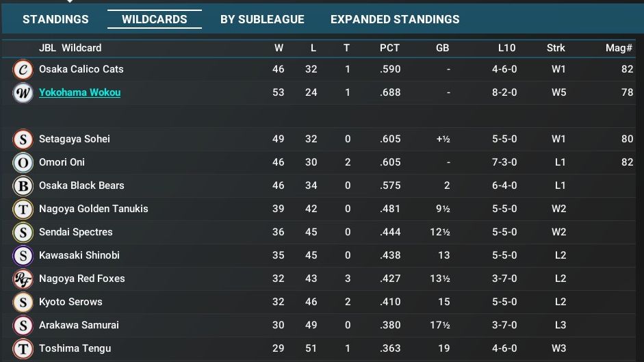Click the Omori Oni team logo
Image resolution: width=644 pixels, height=362 pixels.
[23, 163]
